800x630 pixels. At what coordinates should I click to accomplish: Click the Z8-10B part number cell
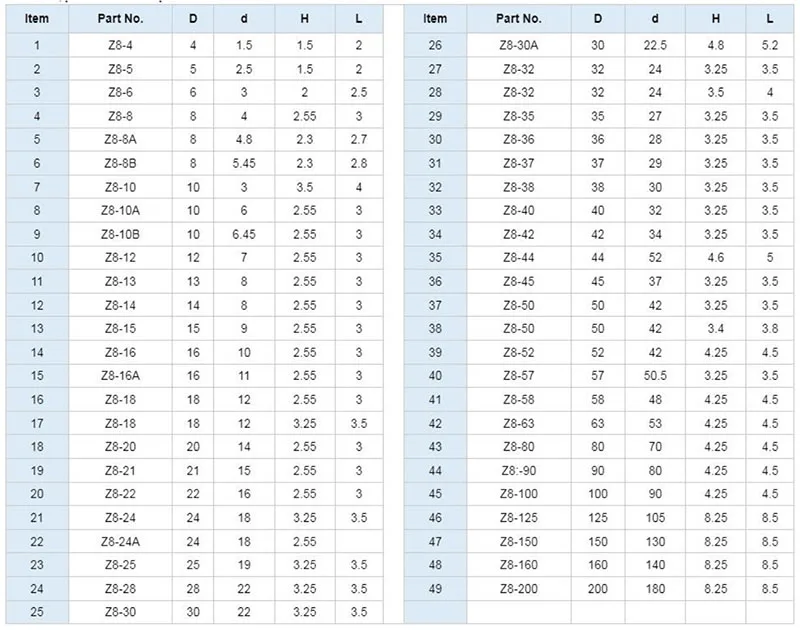[x=119, y=234]
